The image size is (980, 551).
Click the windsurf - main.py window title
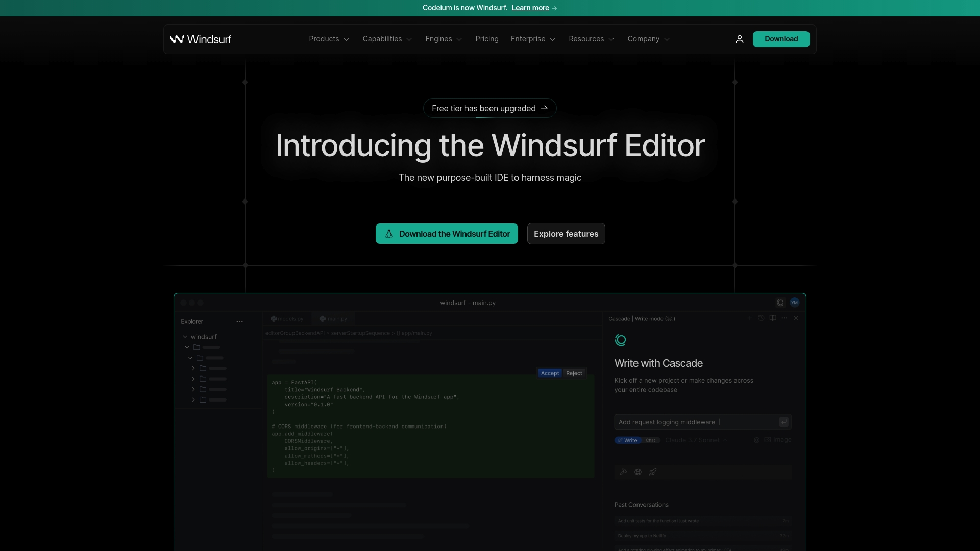[468, 303]
